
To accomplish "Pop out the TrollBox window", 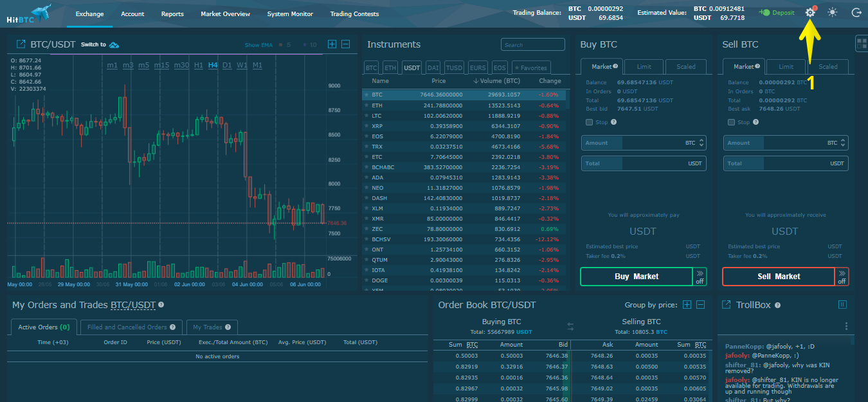I will pyautogui.click(x=727, y=305).
